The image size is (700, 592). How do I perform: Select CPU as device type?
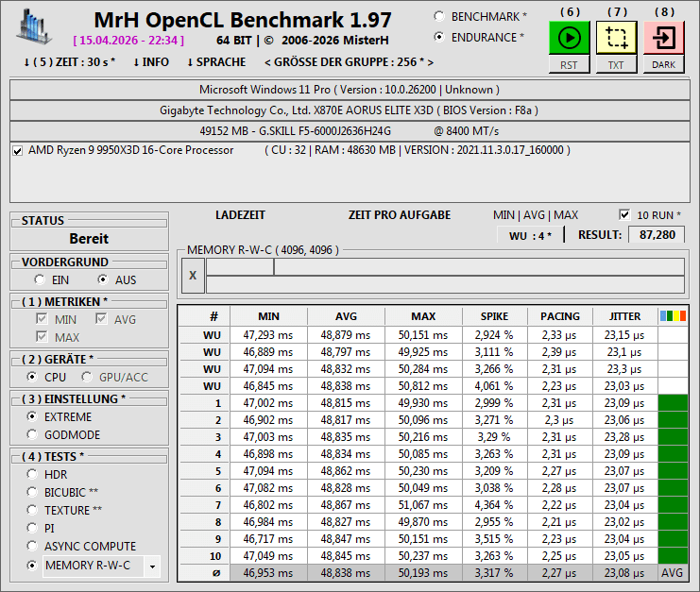pyautogui.click(x=32, y=377)
